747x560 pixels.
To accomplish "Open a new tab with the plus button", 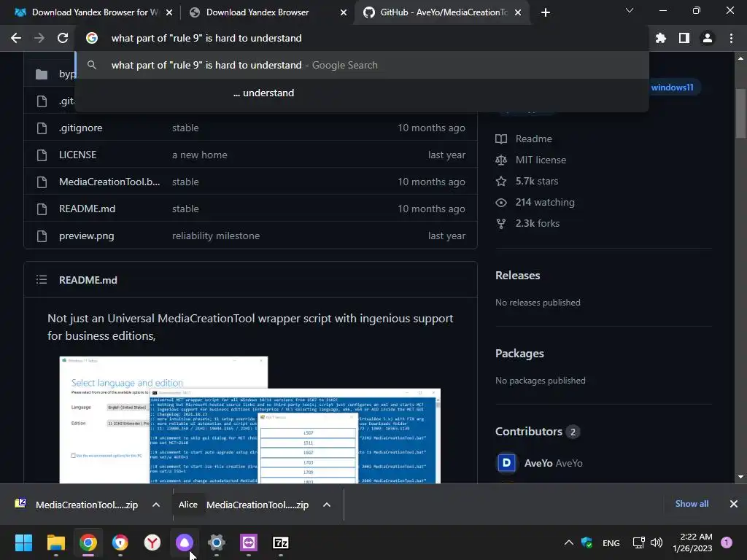I will pos(546,12).
